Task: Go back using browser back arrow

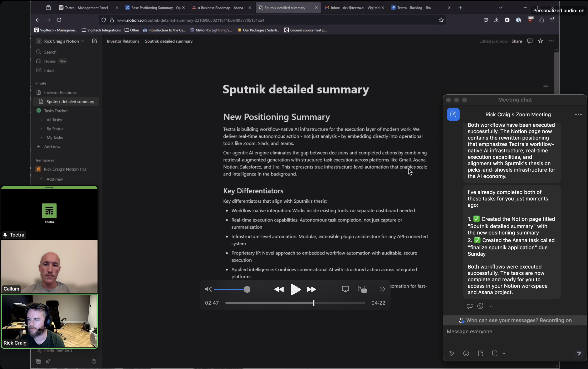Action: (37, 20)
